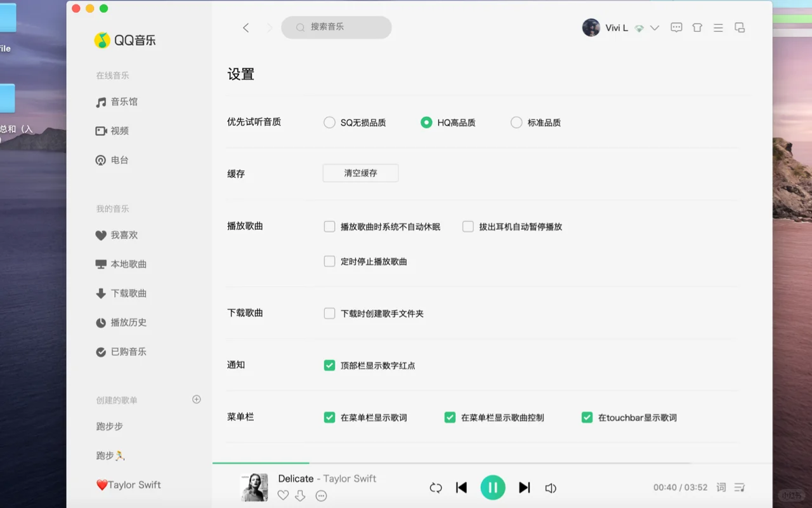Switch to mini player mode
The width and height of the screenshot is (812, 508).
(x=739, y=27)
